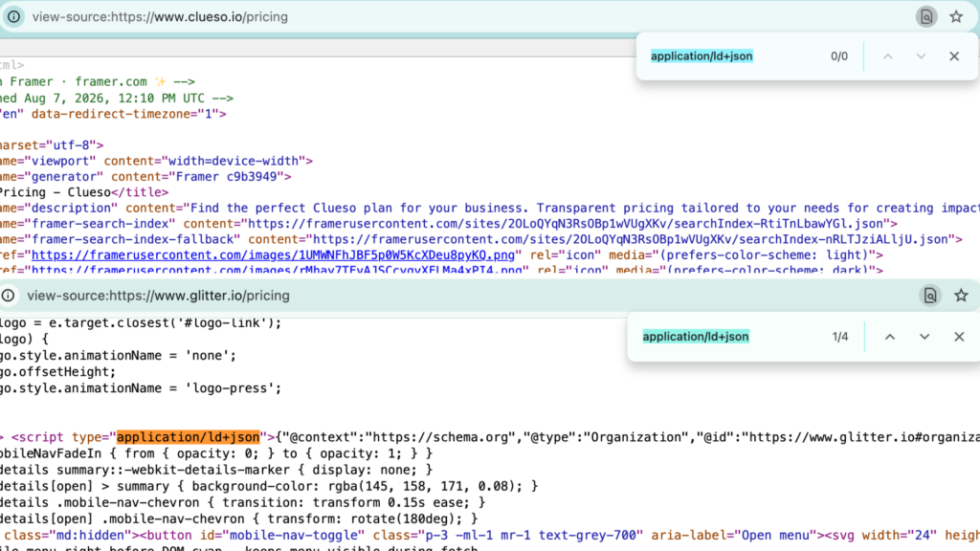Click the (prefers-color-scheme: light) media value
980x551 pixels.
click(x=768, y=254)
